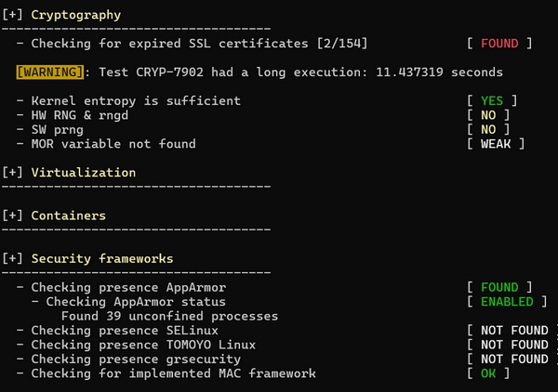Click the yellow WARNING label
The image size is (558, 392).
[x=49, y=72]
